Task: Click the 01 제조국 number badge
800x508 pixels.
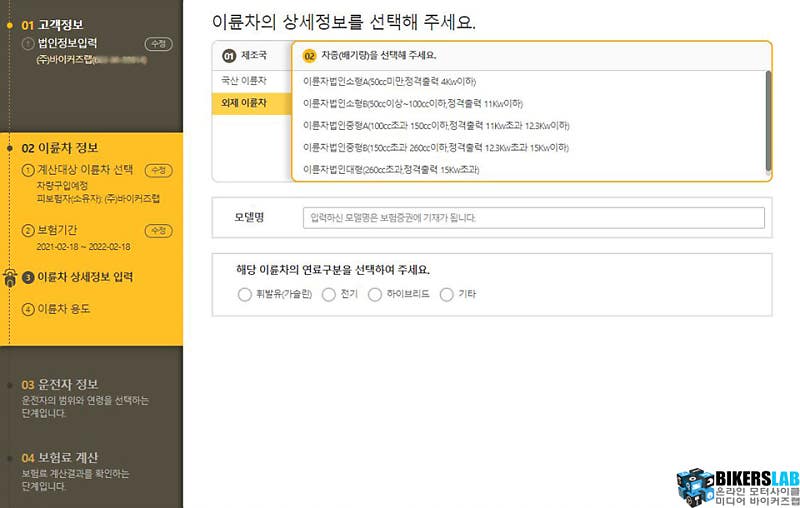Action: [x=229, y=56]
